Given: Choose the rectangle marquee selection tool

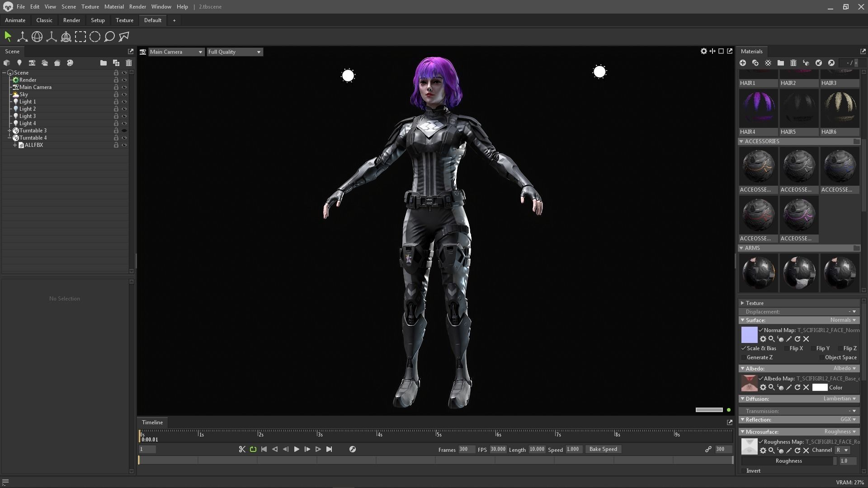Looking at the screenshot, I should pos(80,37).
